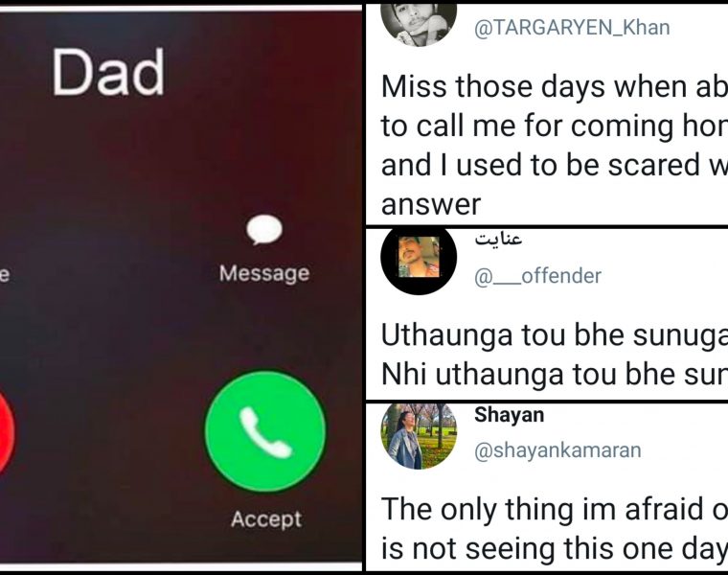Click the Dad caller name
Screen dimensions: 728x575
[x=107, y=73]
